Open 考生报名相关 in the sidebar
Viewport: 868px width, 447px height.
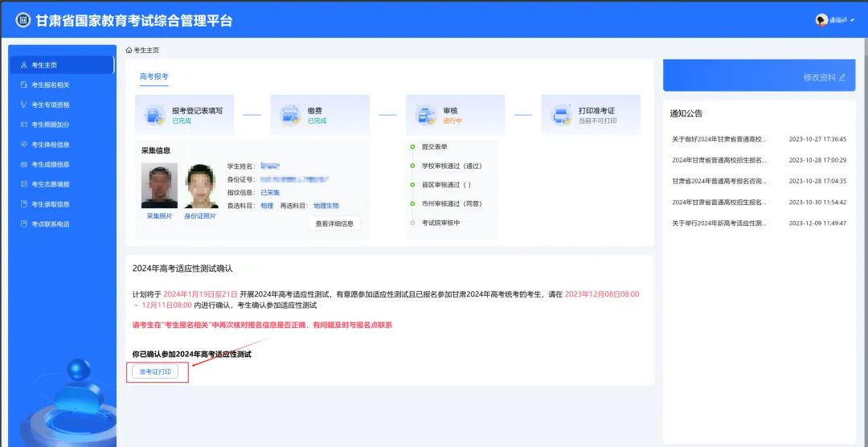pyautogui.click(x=51, y=84)
